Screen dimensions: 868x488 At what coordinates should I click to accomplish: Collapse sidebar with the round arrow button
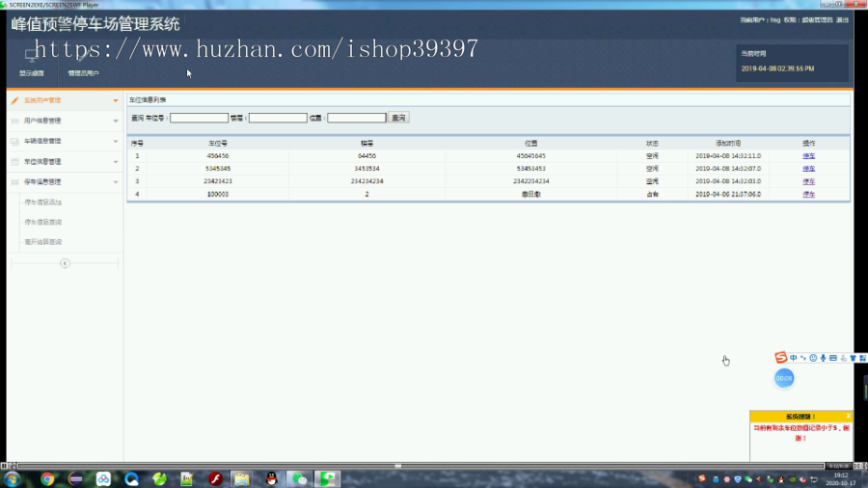pos(65,263)
